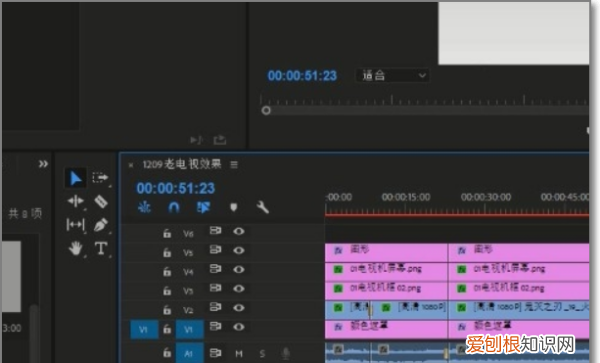This screenshot has width=600, height=363.
Task: Target track V6 label
Action: point(188,234)
